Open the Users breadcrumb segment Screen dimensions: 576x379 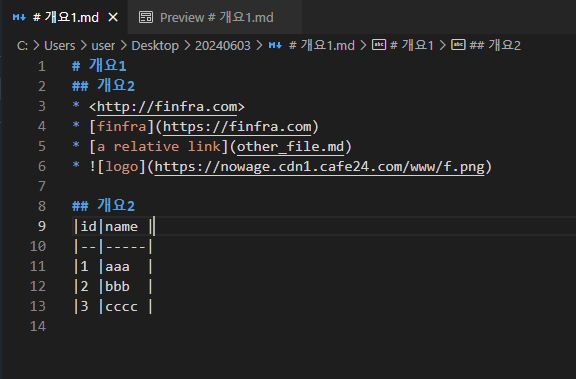point(60,46)
